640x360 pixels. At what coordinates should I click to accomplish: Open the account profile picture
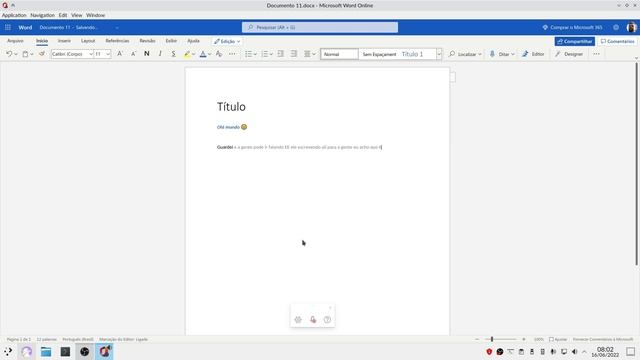[631, 27]
